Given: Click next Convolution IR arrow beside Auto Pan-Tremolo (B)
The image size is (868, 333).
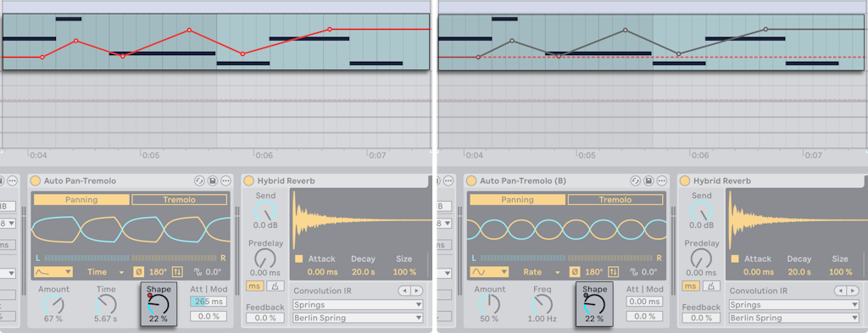Looking at the screenshot, I should coord(852,291).
